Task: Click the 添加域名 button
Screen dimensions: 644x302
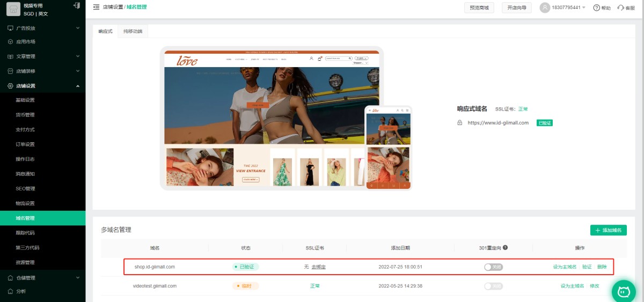Action: (608, 230)
